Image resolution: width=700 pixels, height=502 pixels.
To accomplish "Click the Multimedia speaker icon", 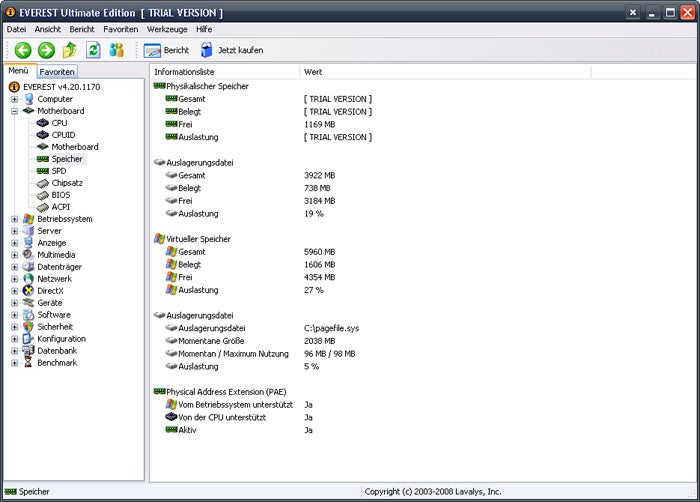I will pyautogui.click(x=29, y=255).
